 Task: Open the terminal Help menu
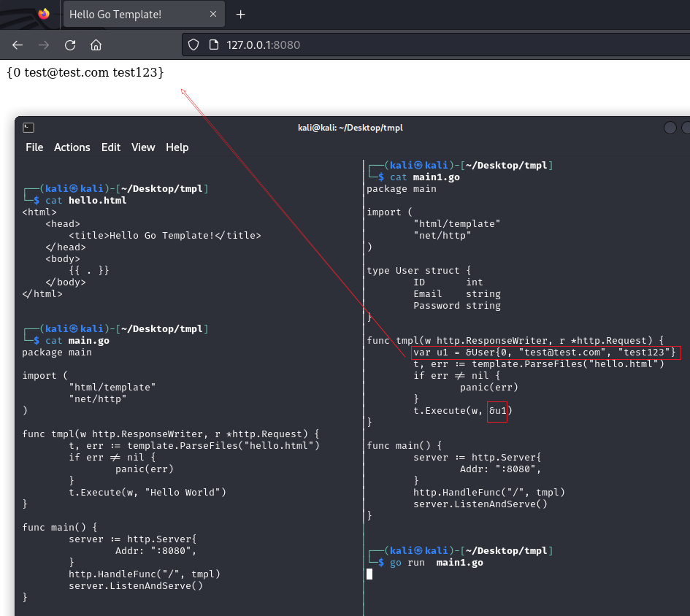pos(177,147)
